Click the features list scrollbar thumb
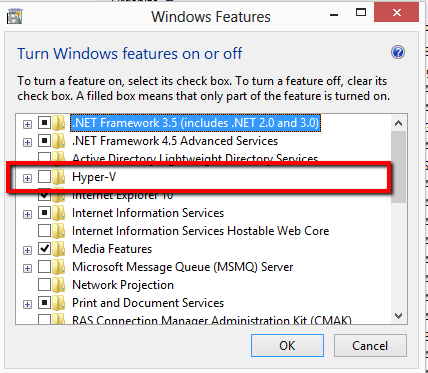The height and width of the screenshot is (373, 428). point(398,167)
